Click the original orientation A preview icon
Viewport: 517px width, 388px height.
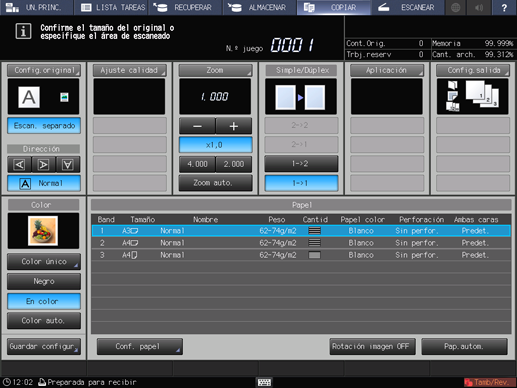coord(29,97)
